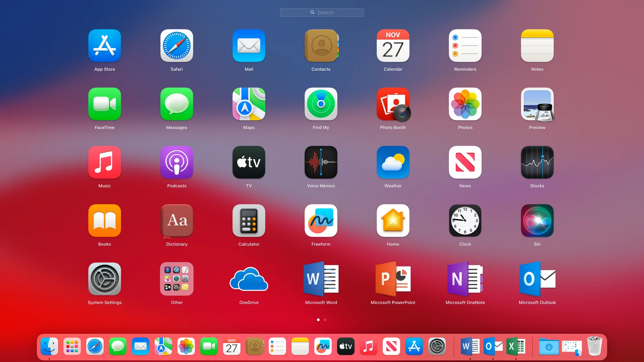Viewport: 644px width, 362px height.
Task: Launch the OneDrive app
Action: click(x=249, y=279)
